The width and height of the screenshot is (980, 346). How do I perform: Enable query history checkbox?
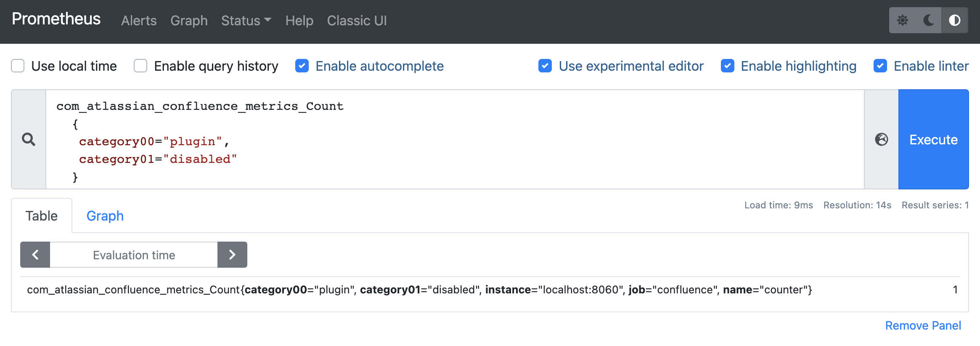(x=140, y=66)
